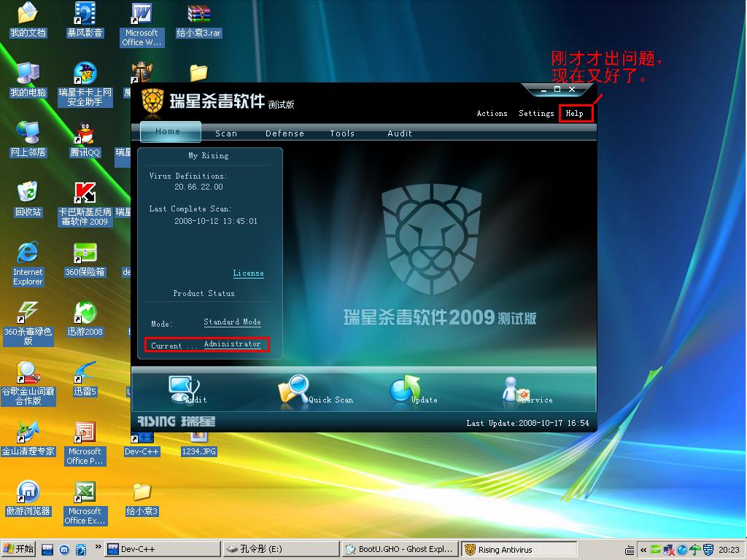747x560 pixels.
Task: Launch 360杀毒绿色版 desktop icon
Action: pyautogui.click(x=28, y=323)
